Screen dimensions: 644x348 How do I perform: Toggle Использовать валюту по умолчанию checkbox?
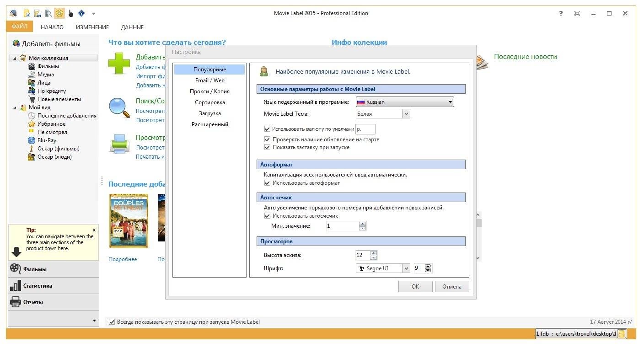268,129
